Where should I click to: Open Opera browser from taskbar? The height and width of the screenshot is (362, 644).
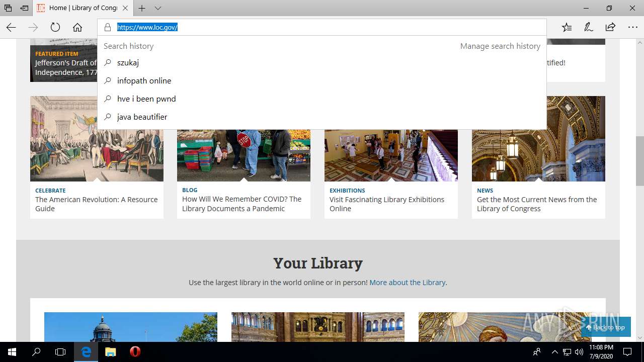point(135,352)
